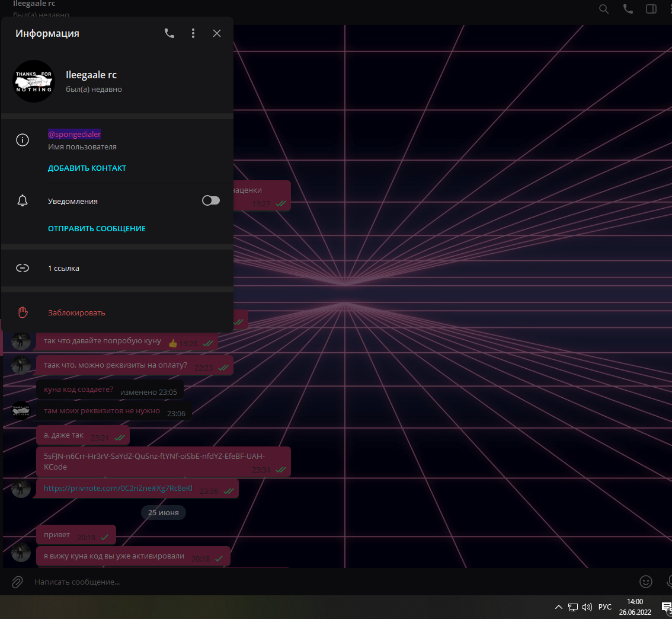Click the @spongedialer username
Image resolution: width=672 pixels, height=619 pixels.
tap(74, 134)
